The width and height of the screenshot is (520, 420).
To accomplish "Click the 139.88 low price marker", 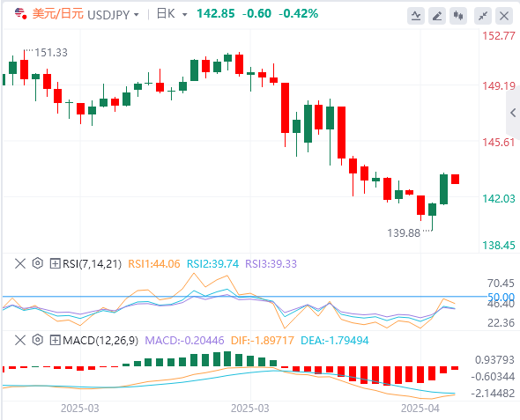I will click(x=404, y=233).
